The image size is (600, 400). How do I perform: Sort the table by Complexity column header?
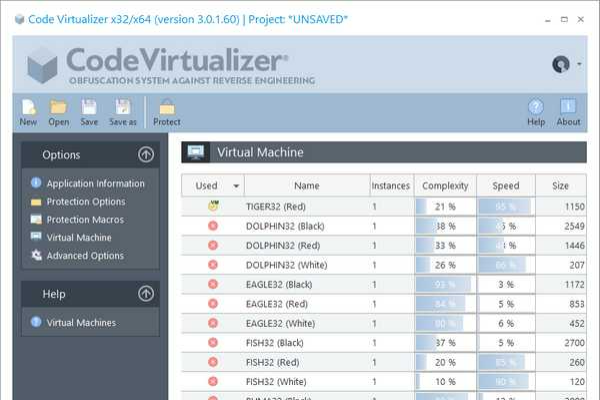(x=445, y=186)
